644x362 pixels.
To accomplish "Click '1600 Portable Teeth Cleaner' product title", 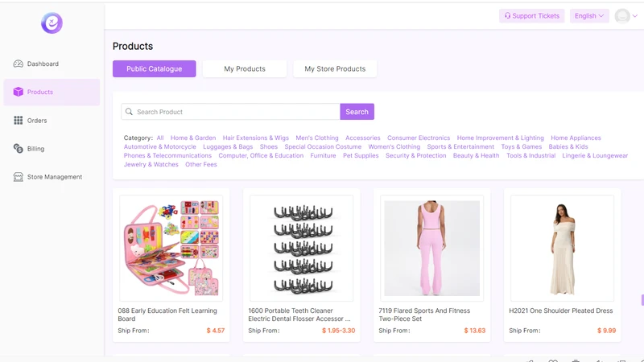I will (299, 315).
